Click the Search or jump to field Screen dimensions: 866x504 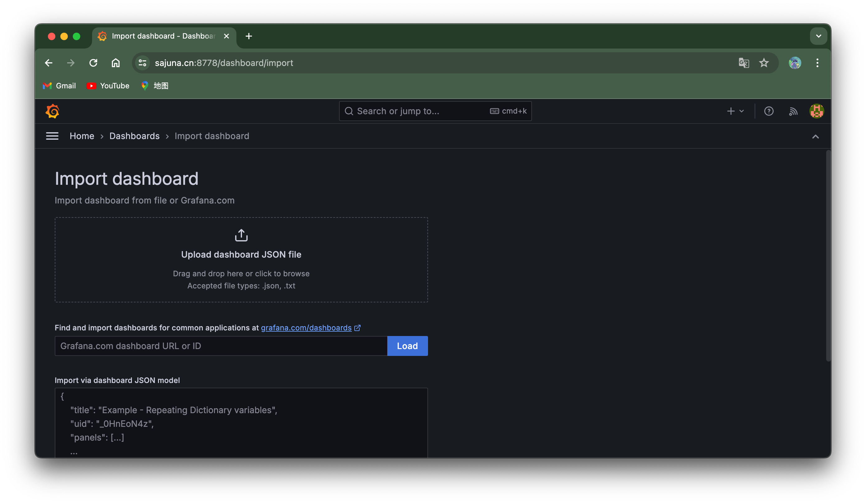[x=435, y=111]
